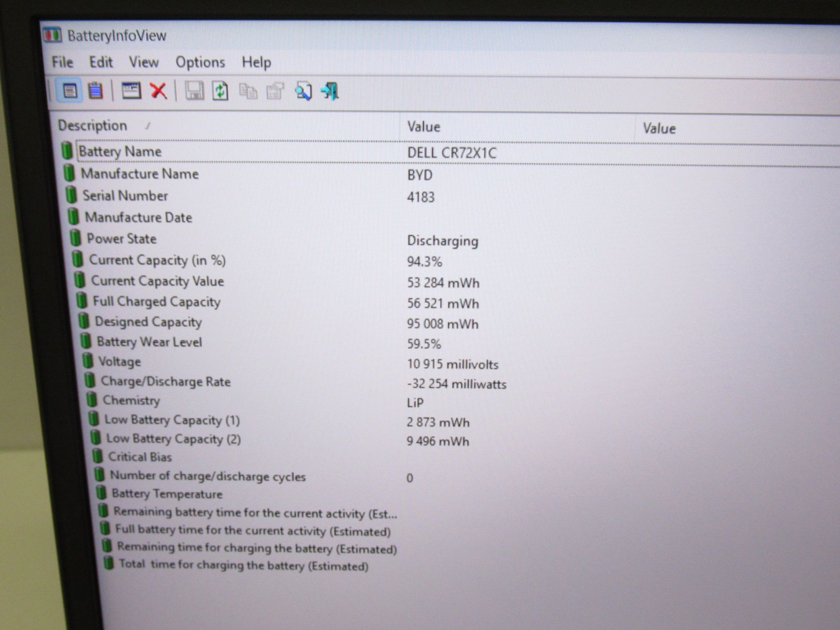840x630 pixels.
Task: Click the window-style icon left of the red X
Action: tap(131, 91)
